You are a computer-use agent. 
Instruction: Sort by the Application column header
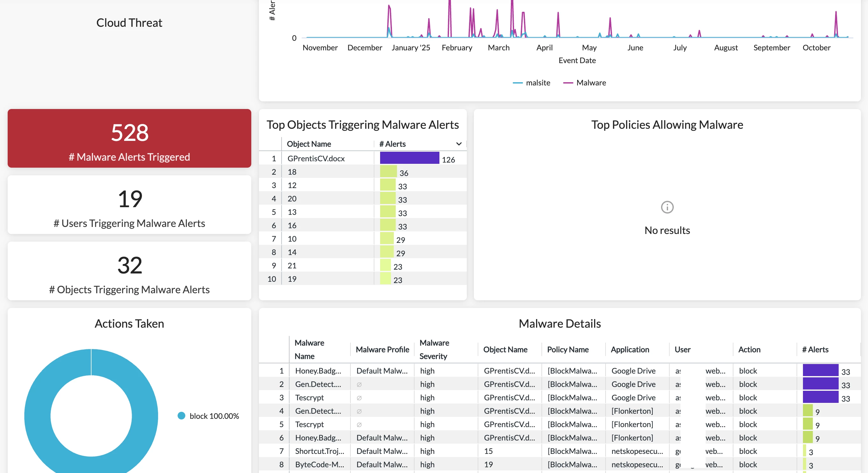click(629, 349)
